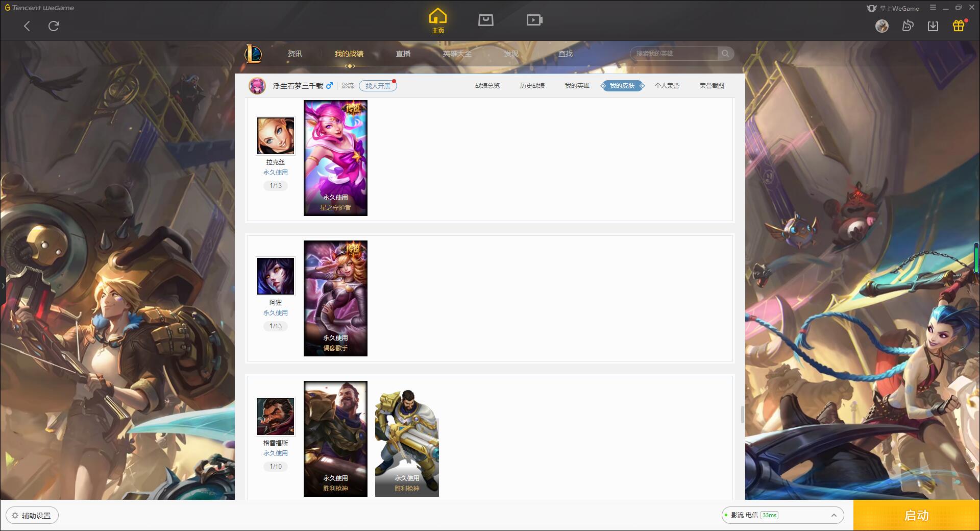The height and width of the screenshot is (531, 980).
Task: Click the 1/13 count under 拉克丝
Action: click(x=276, y=186)
